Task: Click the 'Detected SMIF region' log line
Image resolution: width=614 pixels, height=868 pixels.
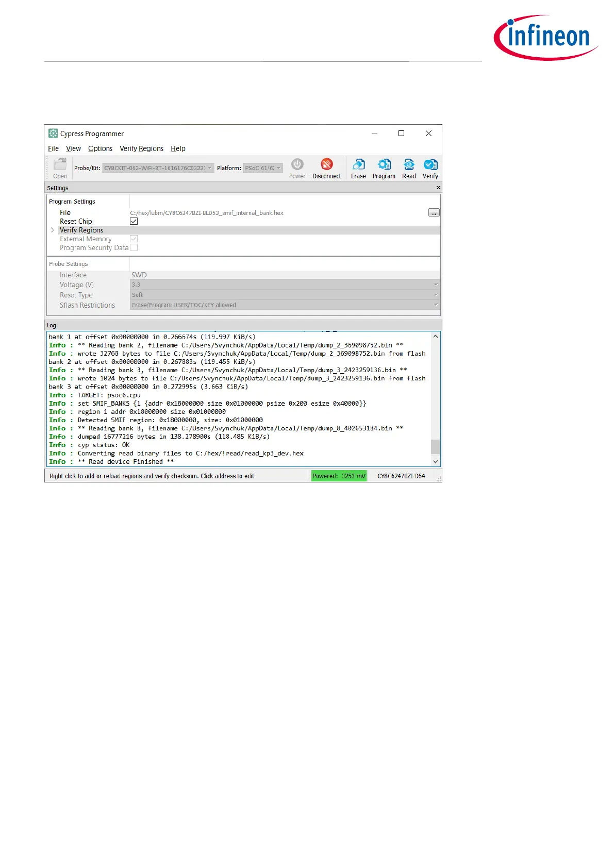Action: click(x=156, y=420)
